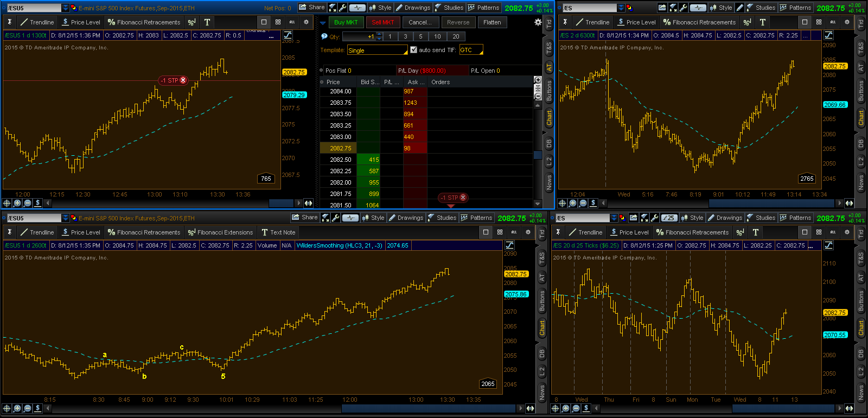868x418 pixels.
Task: Open the Studies menu in top-left chart
Action: (449, 8)
